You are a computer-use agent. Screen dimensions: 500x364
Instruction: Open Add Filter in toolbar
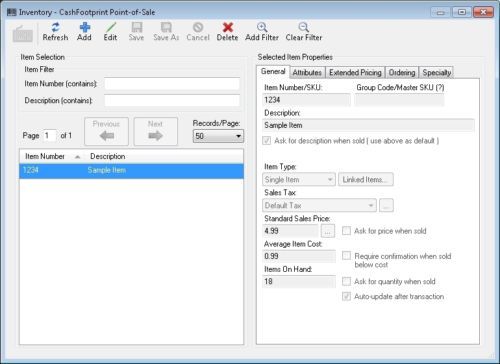262,32
